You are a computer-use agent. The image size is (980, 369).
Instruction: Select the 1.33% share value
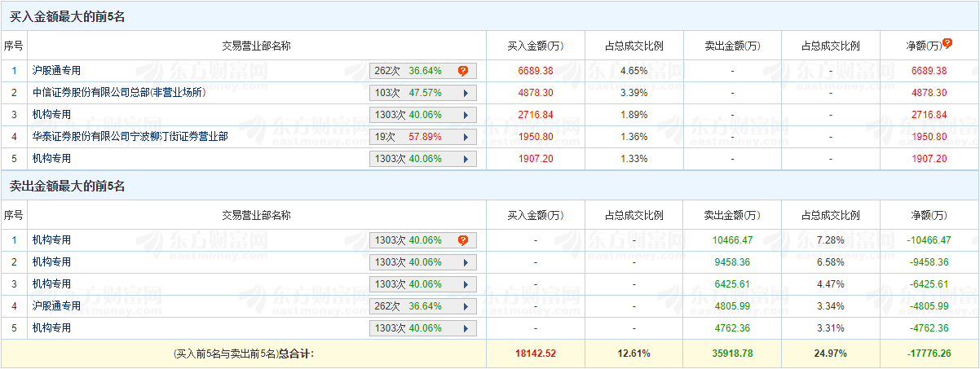pyautogui.click(x=633, y=159)
